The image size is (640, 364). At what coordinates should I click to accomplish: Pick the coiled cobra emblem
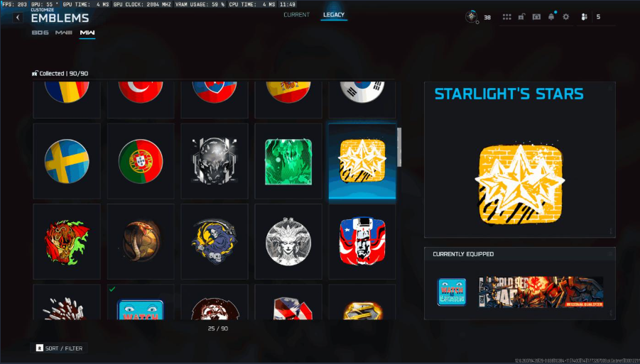point(141,242)
